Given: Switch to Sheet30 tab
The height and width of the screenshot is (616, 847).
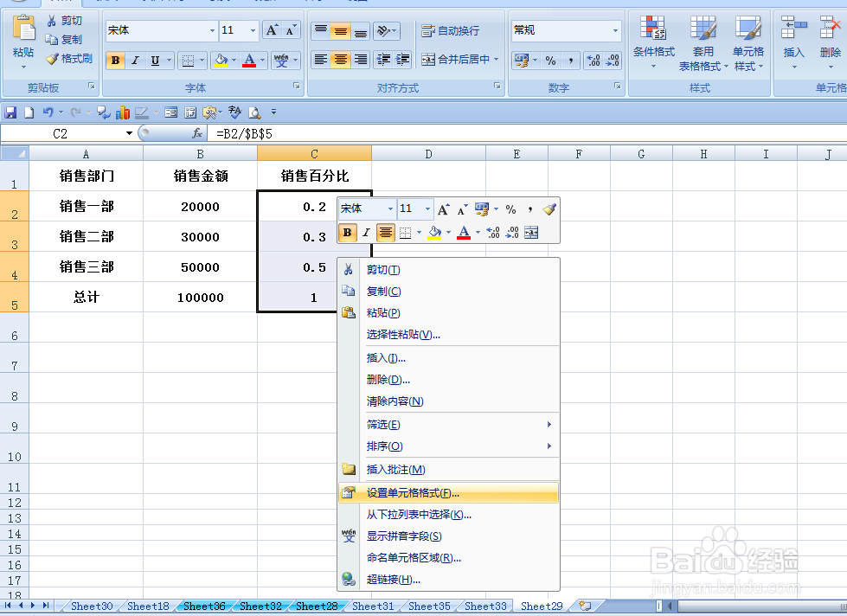Looking at the screenshot, I should pyautogui.click(x=92, y=606).
